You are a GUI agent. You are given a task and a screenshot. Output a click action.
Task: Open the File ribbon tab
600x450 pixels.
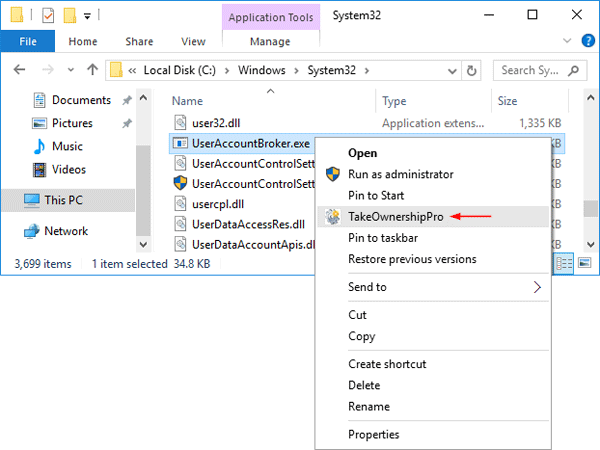tap(27, 42)
